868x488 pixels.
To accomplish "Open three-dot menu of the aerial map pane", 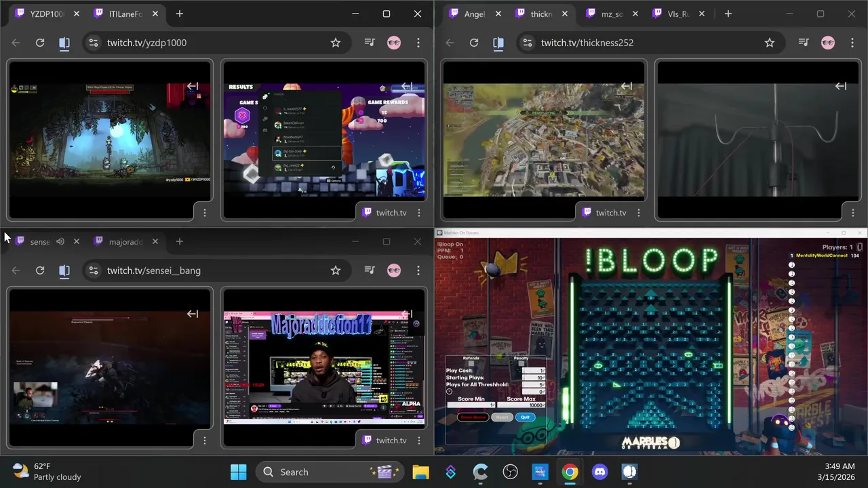I will (x=639, y=213).
